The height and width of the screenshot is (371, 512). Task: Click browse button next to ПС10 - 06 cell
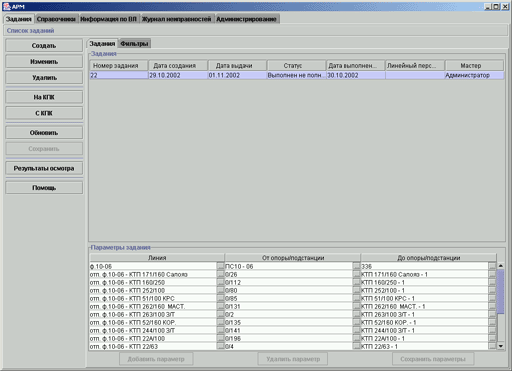click(x=356, y=266)
